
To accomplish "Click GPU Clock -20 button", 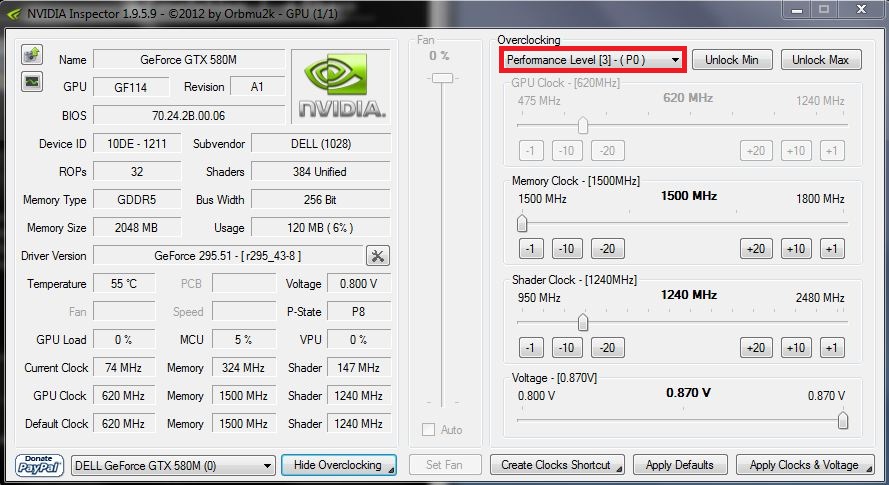I will (x=608, y=150).
